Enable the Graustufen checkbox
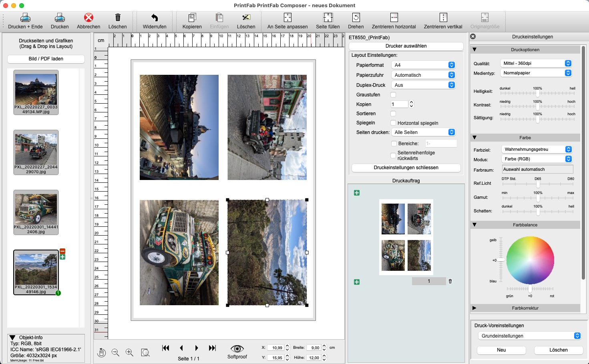The image size is (589, 364). pos(393,94)
